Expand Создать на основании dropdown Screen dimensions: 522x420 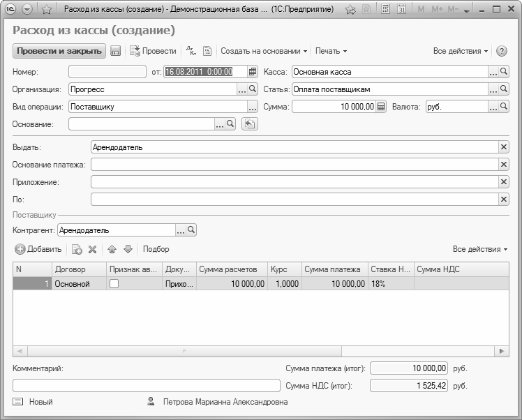coord(264,51)
